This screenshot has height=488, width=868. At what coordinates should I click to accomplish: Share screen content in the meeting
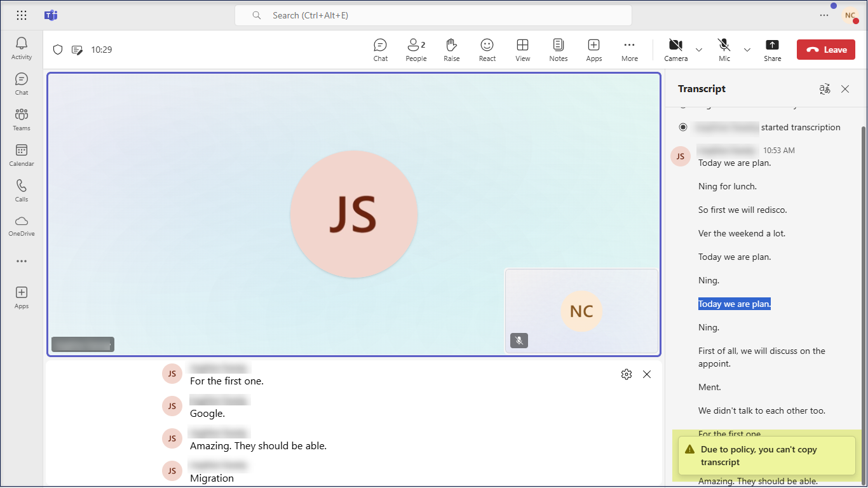coord(772,50)
